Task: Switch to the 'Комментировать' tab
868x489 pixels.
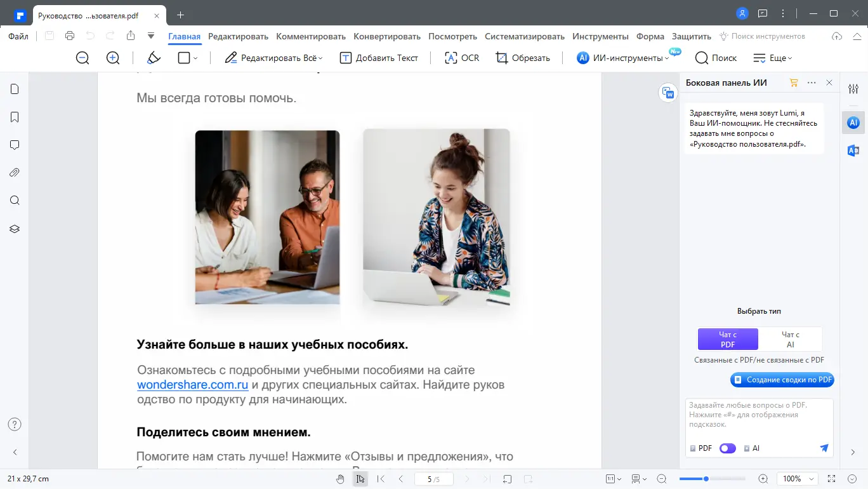Action: click(310, 36)
